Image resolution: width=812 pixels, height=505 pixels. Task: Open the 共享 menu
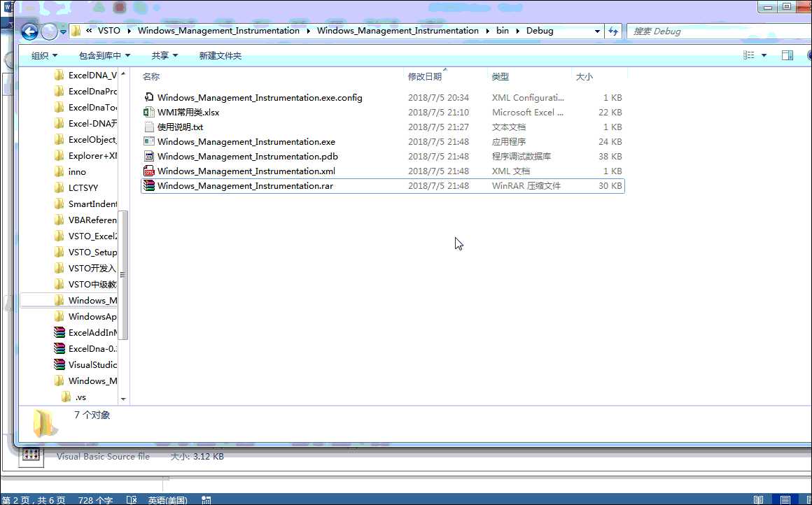pos(164,55)
